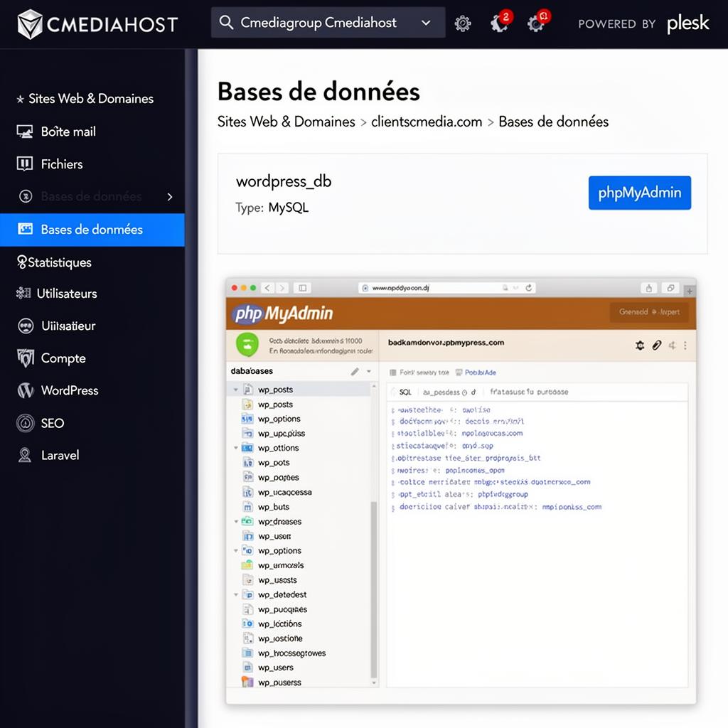Collapse the wp_detedest tree arrow
728x728 pixels.
pyautogui.click(x=236, y=595)
